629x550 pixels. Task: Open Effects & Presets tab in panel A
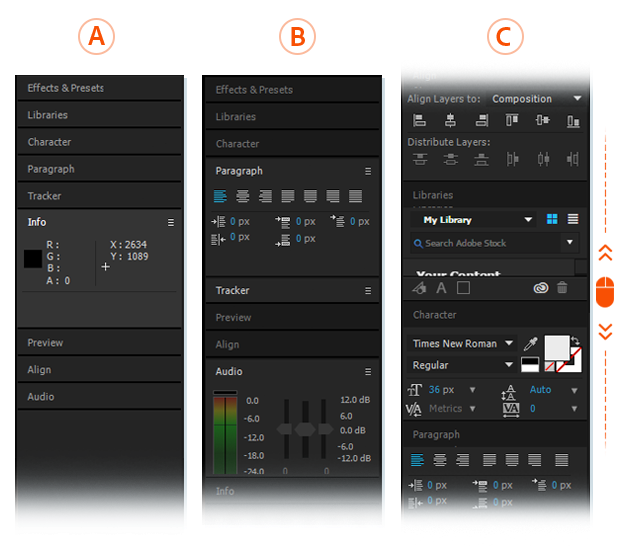99,88
